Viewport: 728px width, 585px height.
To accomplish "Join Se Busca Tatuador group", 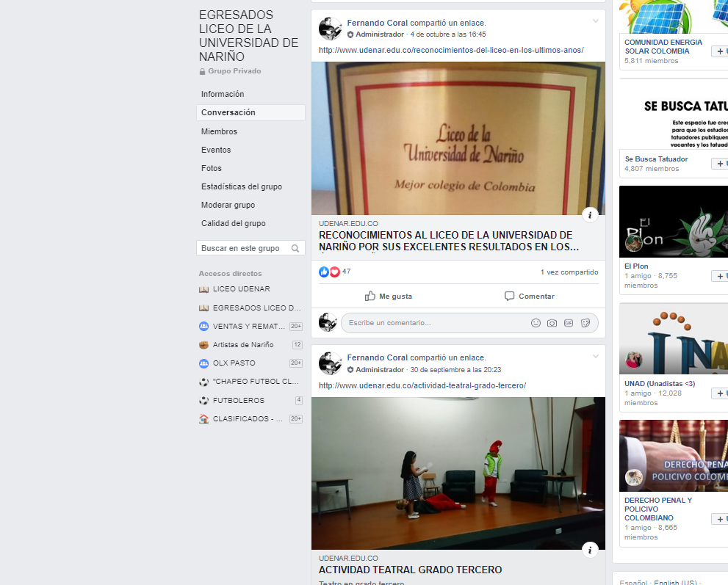I will [x=720, y=164].
